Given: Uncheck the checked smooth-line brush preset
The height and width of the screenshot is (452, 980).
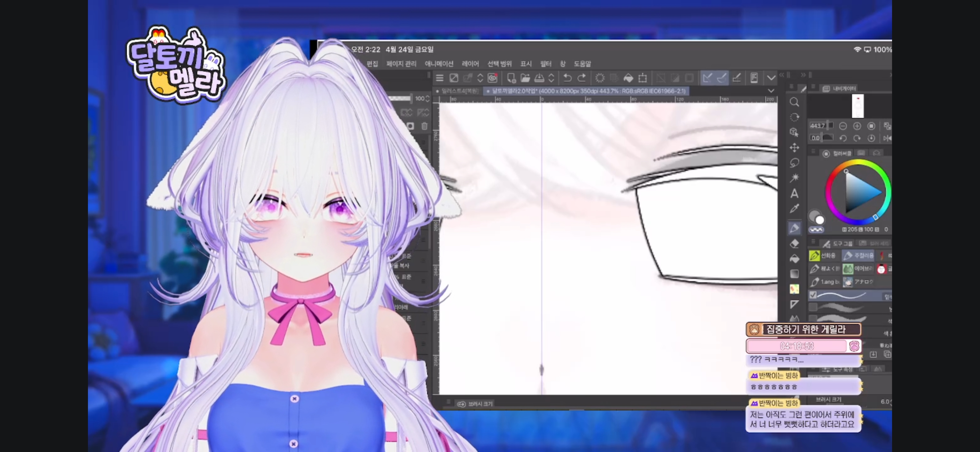Looking at the screenshot, I should [x=813, y=295].
